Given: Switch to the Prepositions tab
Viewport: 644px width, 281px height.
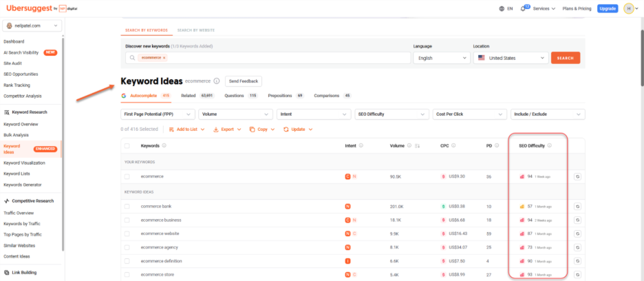Looking at the screenshot, I should 286,96.
